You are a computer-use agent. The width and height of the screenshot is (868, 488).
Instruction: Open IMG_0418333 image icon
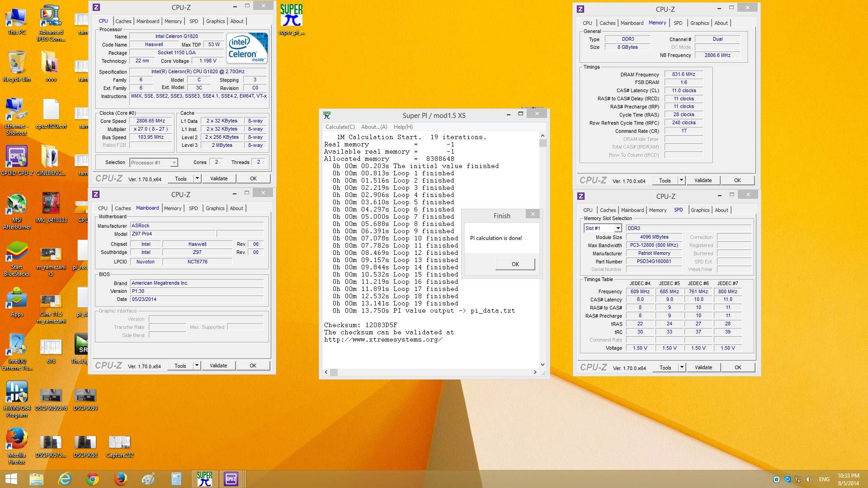(51, 208)
